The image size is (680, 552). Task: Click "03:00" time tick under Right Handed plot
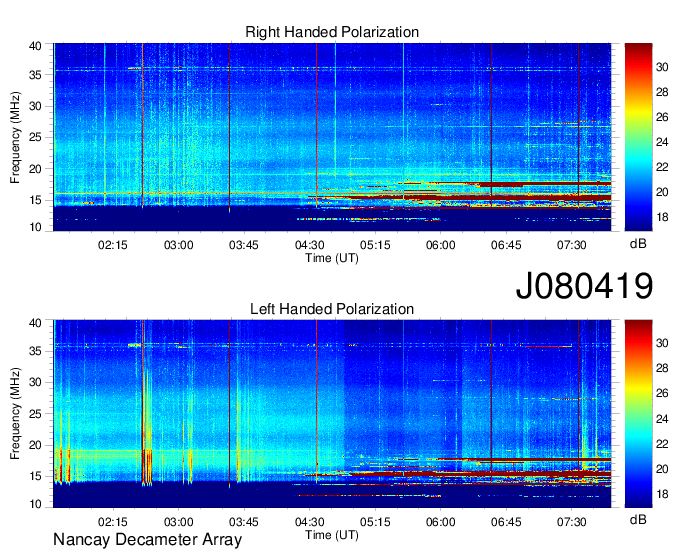pyautogui.click(x=178, y=245)
